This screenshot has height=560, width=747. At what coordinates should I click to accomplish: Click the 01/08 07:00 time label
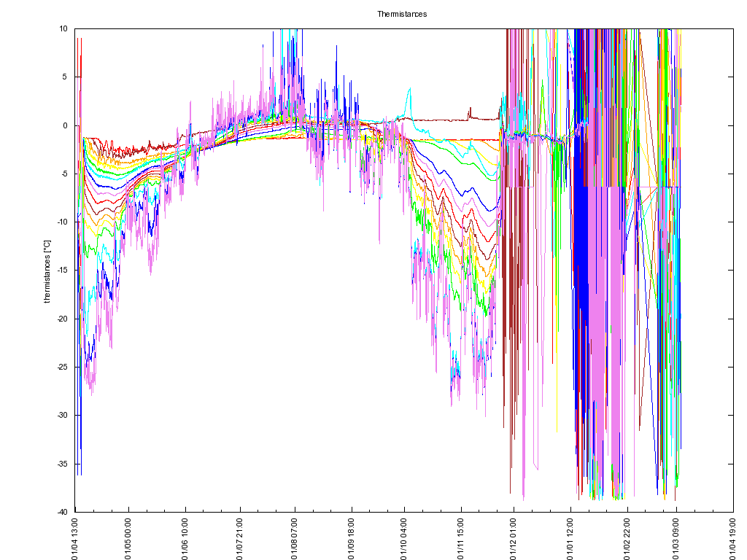pyautogui.click(x=295, y=538)
